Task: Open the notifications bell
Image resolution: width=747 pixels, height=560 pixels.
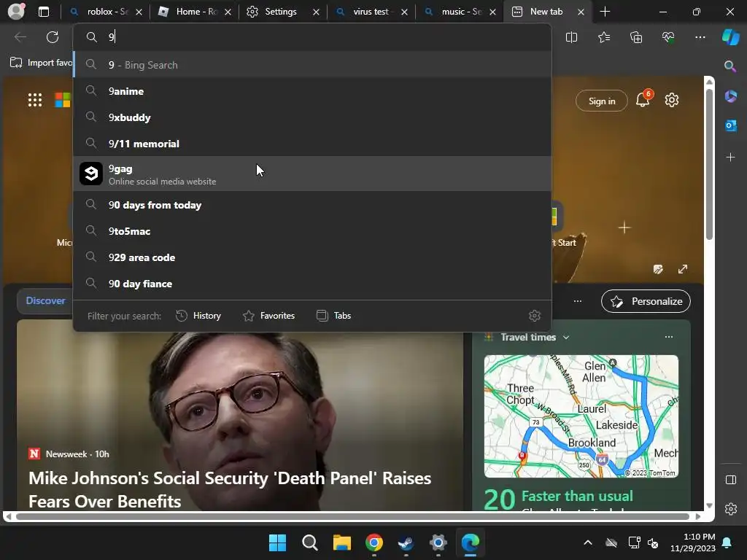Action: [643, 99]
